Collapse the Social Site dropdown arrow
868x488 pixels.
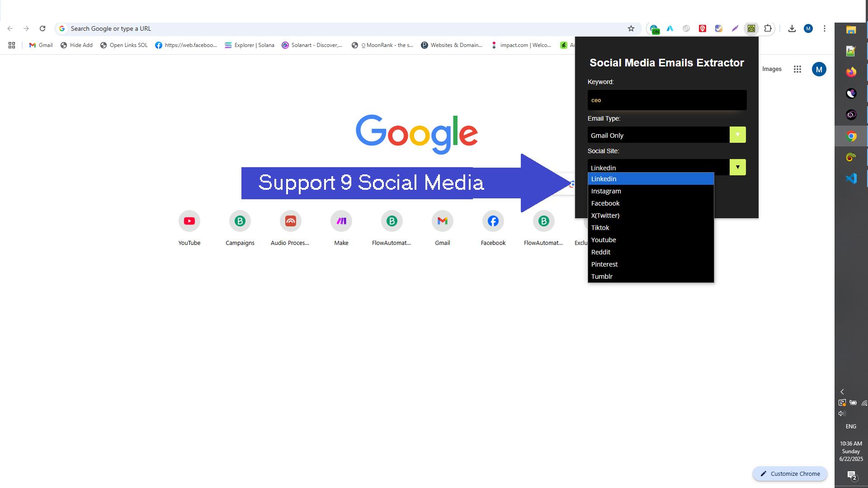tap(737, 167)
